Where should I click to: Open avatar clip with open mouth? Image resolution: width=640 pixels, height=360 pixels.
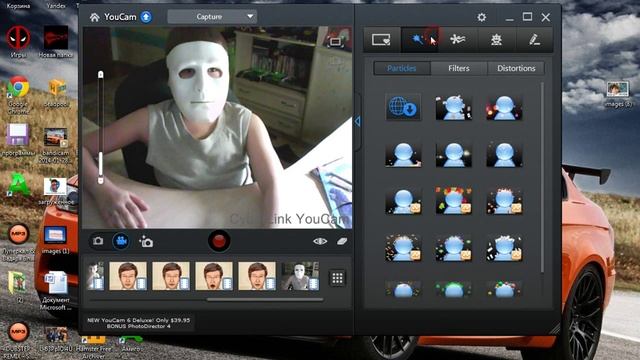click(x=214, y=276)
